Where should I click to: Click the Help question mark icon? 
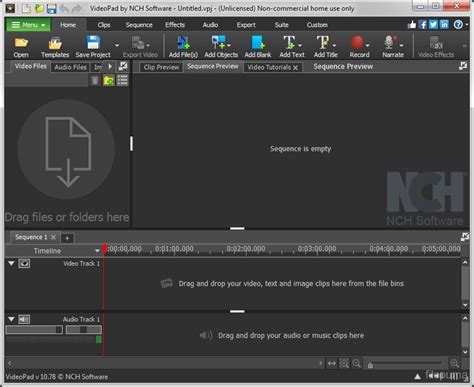tap(458, 25)
